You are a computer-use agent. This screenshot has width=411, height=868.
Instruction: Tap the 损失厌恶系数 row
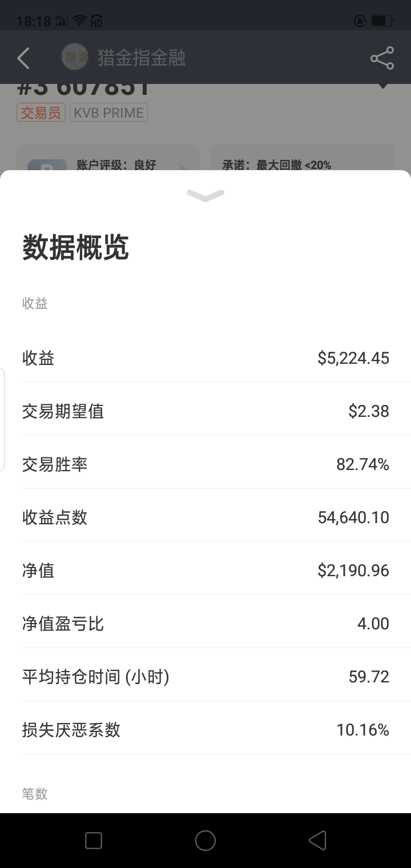click(205, 730)
